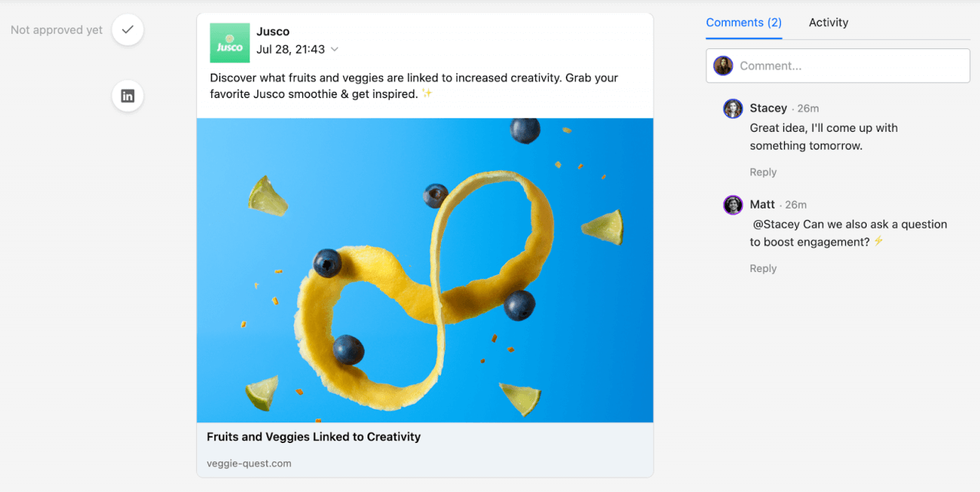The width and height of the screenshot is (980, 492).
Task: Click the Jusco green logo avatar
Action: [230, 43]
